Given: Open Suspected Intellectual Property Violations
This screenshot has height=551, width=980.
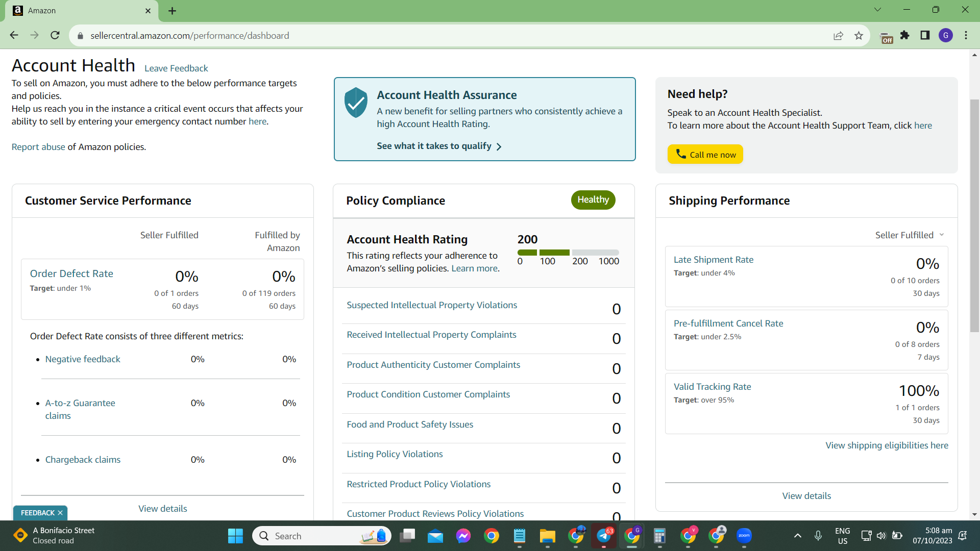Looking at the screenshot, I should coord(432,305).
